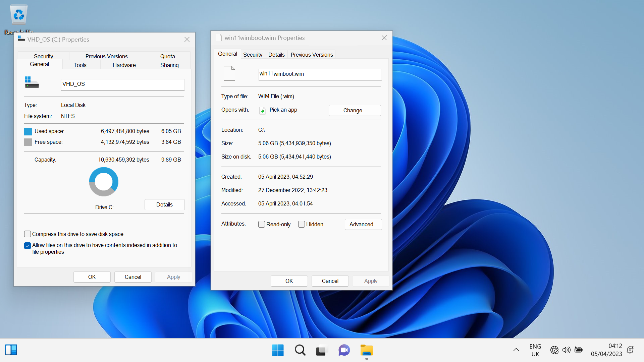Open the Hardware tab
Viewport: 644px width, 362px height.
124,65
